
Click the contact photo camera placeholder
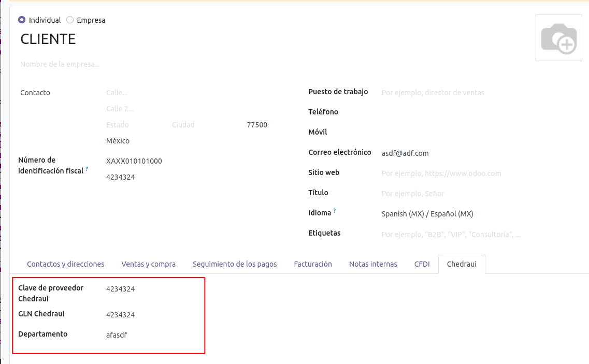[558, 38]
